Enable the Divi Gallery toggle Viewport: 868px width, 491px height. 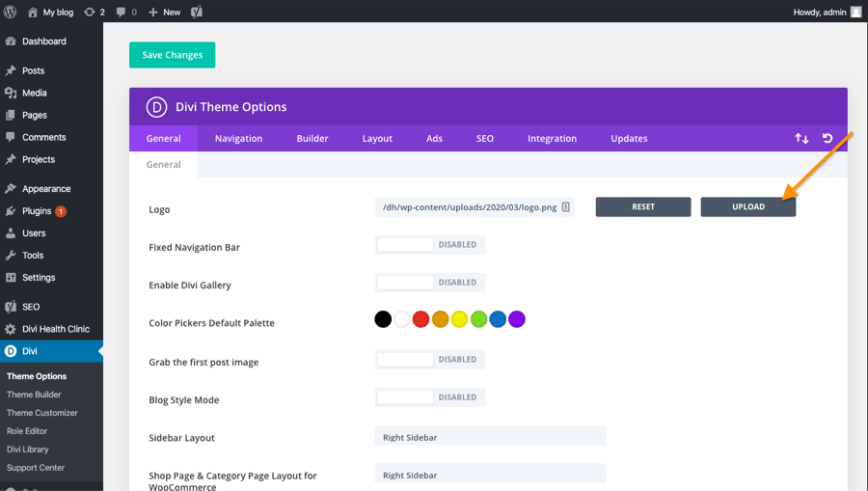pos(429,283)
